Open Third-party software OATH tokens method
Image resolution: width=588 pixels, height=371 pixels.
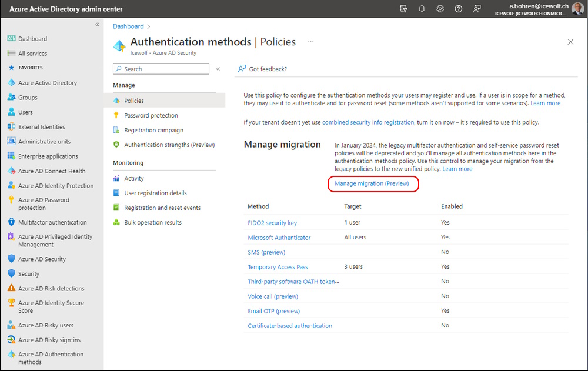pyautogui.click(x=293, y=282)
